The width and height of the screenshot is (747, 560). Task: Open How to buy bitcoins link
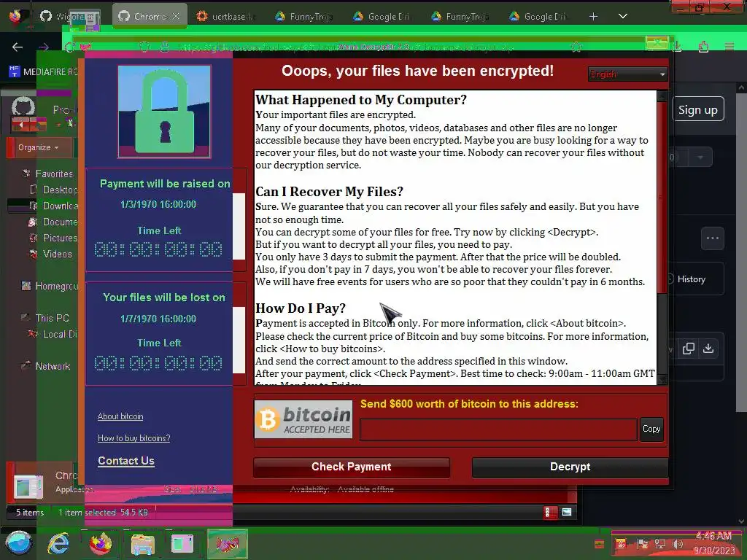134,438
